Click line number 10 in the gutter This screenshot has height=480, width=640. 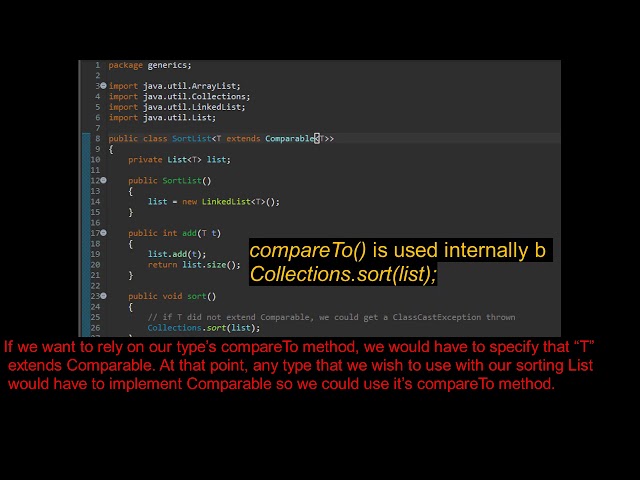95,160
